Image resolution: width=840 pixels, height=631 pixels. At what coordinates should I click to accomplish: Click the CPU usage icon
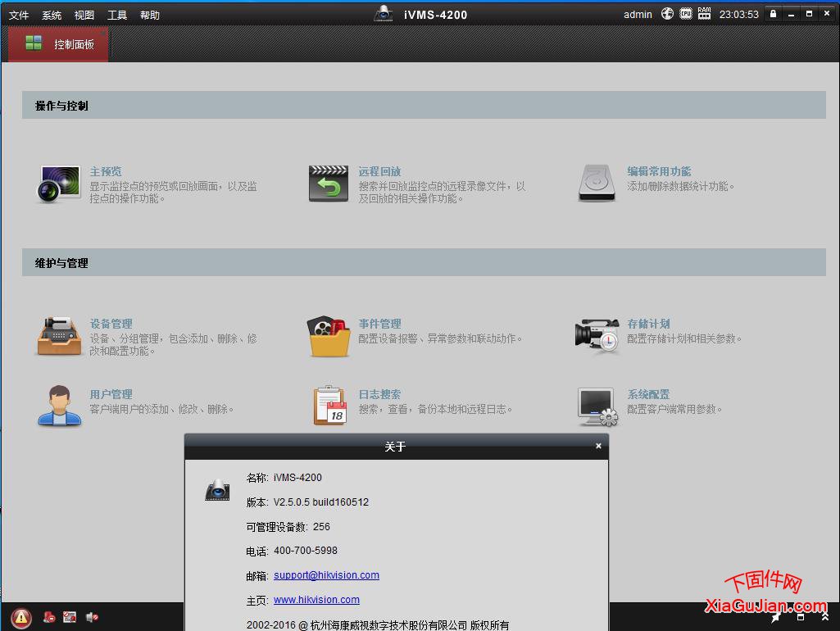pyautogui.click(x=686, y=14)
